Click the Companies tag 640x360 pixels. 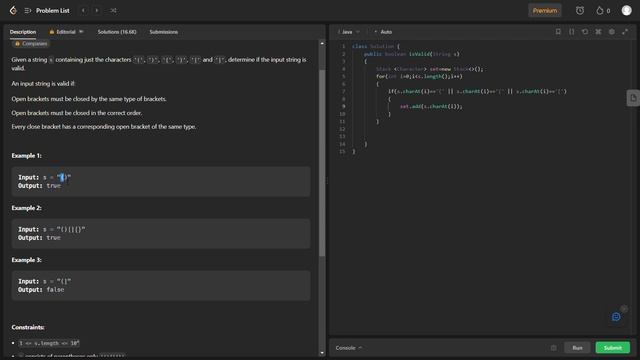pyautogui.click(x=31, y=44)
